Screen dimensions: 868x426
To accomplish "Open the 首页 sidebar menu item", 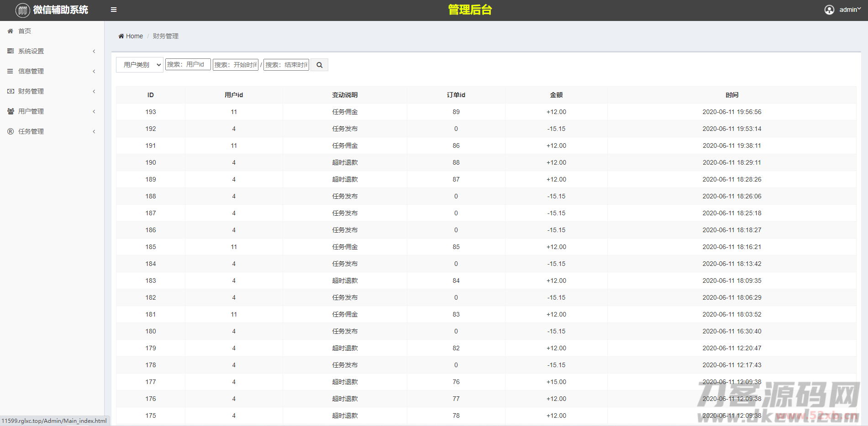I will pyautogui.click(x=25, y=31).
